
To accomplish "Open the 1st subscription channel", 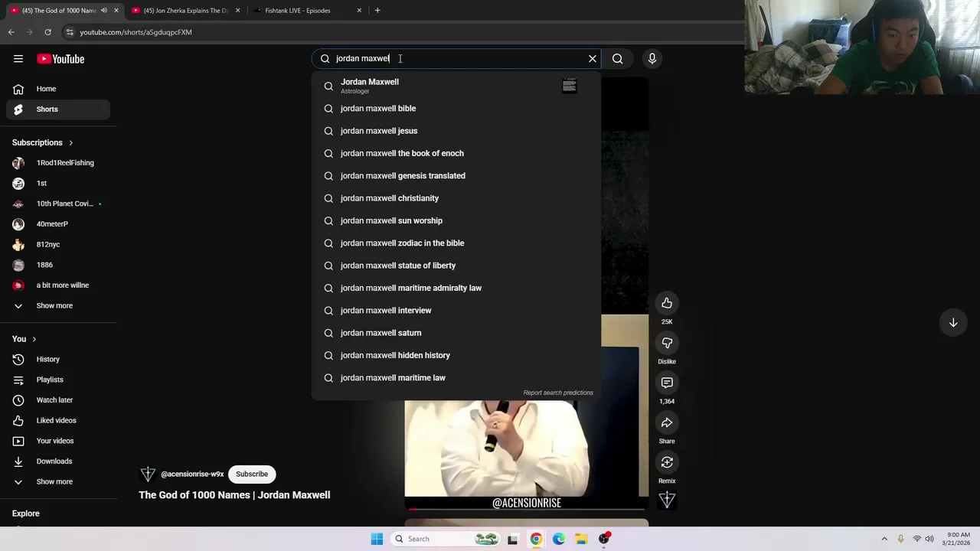I will (58, 184).
